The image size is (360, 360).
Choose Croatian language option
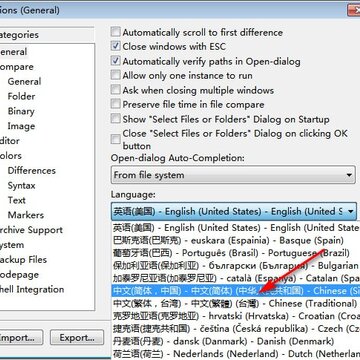236,316
